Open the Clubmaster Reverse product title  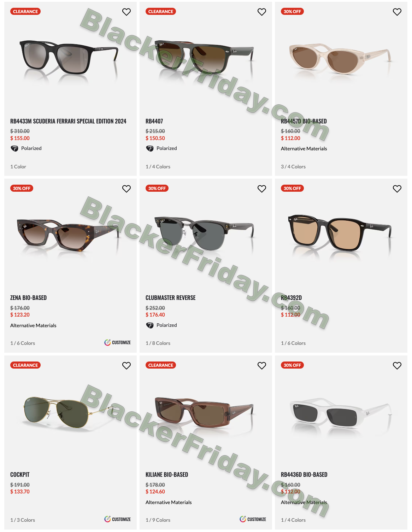click(171, 298)
